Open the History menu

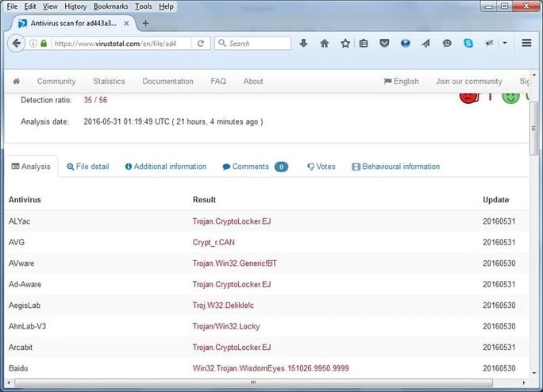[x=75, y=6]
